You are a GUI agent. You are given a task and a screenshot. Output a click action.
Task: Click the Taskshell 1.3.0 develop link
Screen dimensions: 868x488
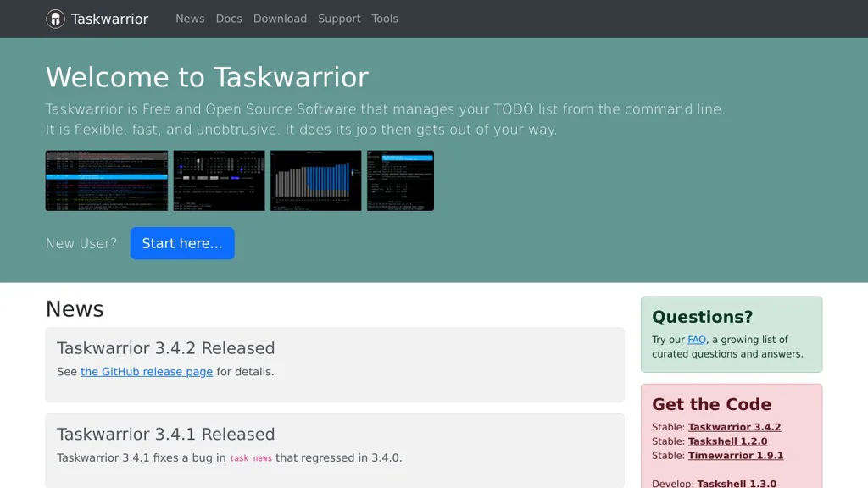[x=737, y=484]
